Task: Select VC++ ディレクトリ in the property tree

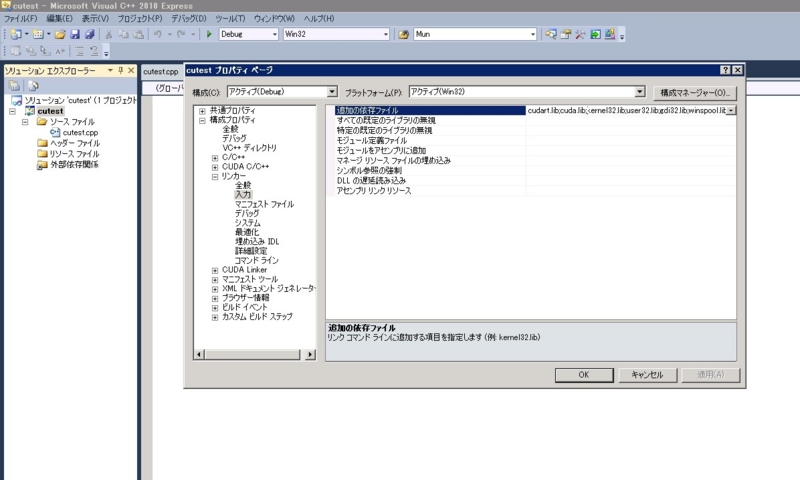Action: point(249,148)
